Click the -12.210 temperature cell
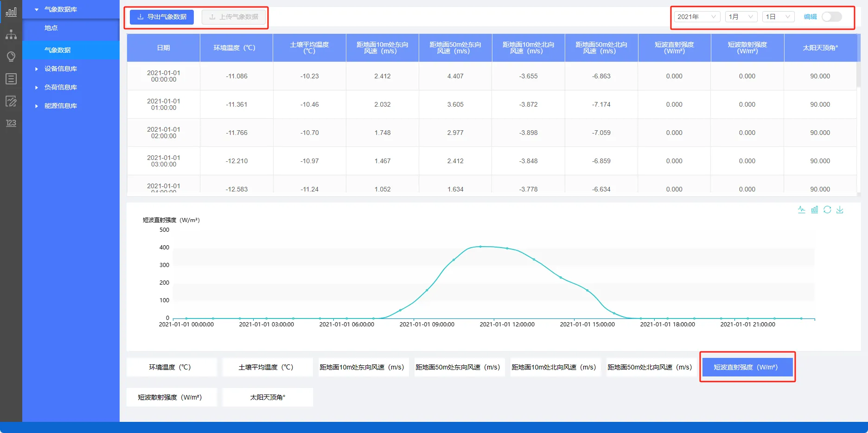 tap(236, 161)
